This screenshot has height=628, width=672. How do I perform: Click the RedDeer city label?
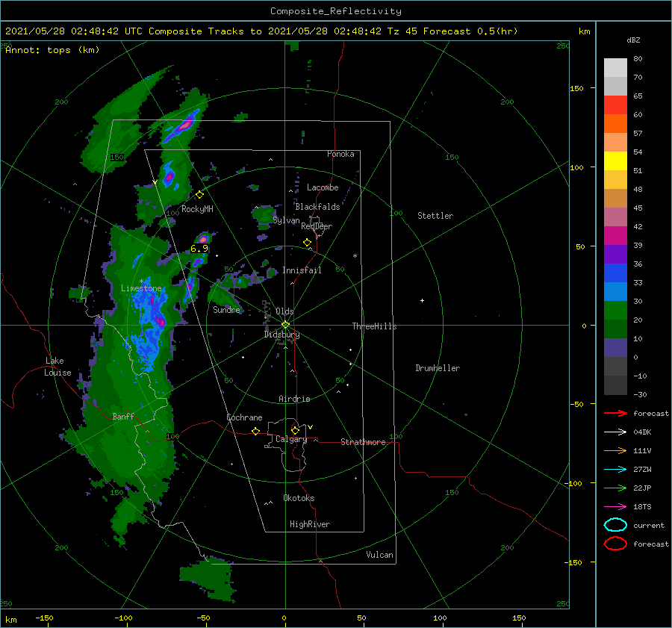(317, 226)
